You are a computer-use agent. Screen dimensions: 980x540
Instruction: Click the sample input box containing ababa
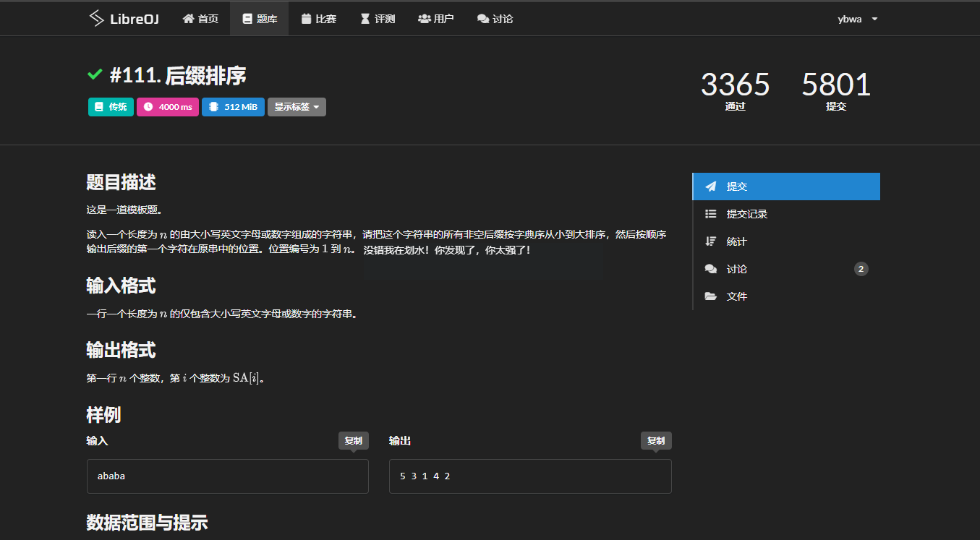227,476
